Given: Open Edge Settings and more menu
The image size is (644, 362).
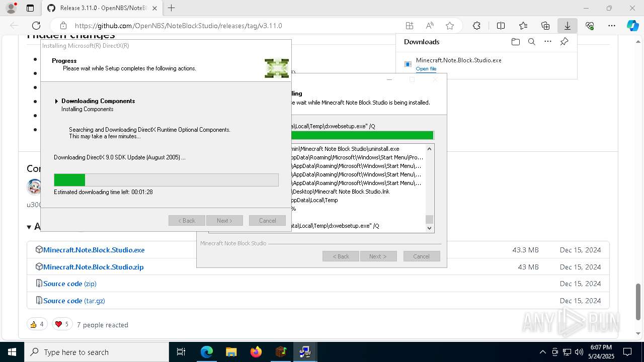Looking at the screenshot, I should pyautogui.click(x=612, y=26).
